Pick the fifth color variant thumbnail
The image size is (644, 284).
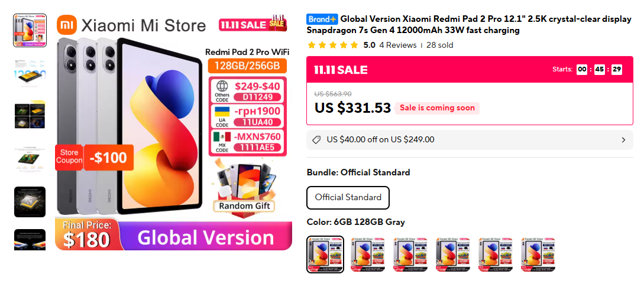[496, 254]
